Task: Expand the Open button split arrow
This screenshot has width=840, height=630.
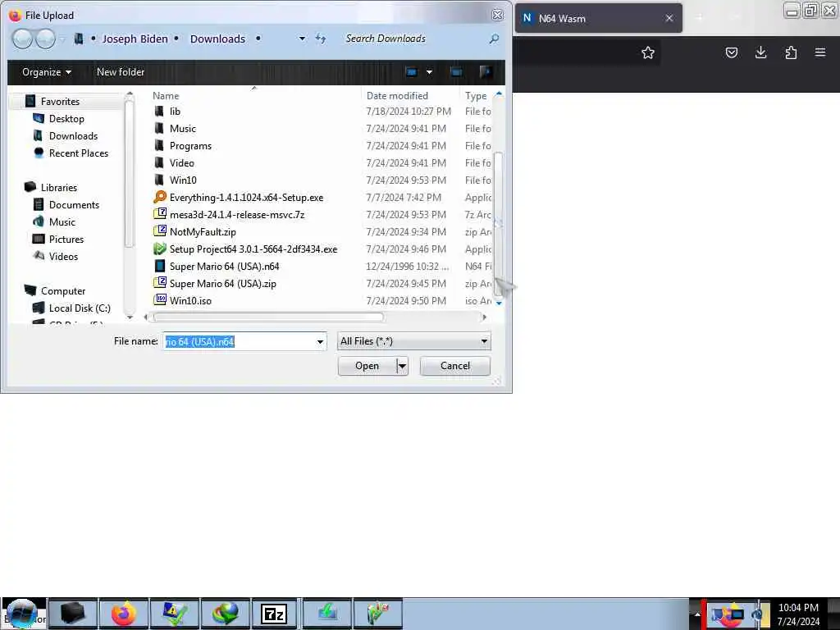Action: coord(402,366)
